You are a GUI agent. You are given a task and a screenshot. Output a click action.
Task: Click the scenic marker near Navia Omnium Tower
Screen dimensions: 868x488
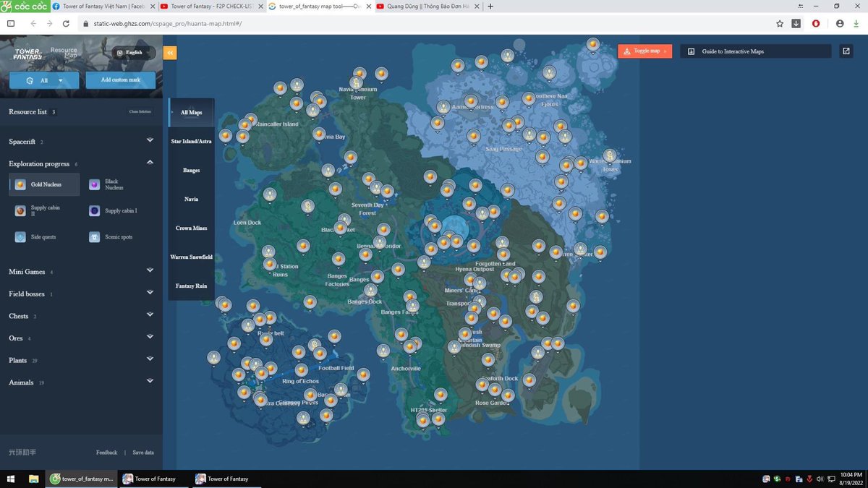357,83
